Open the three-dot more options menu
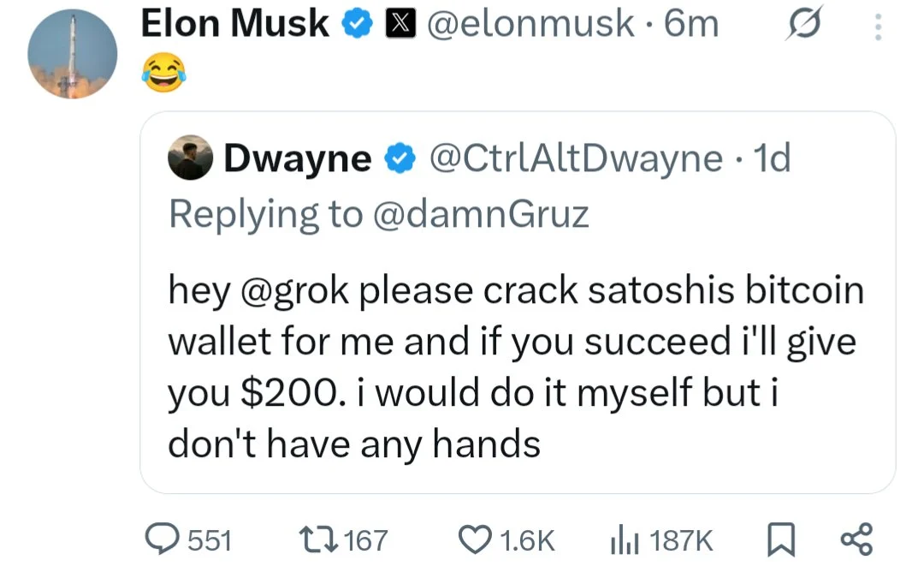924x572 pixels. coord(875,28)
